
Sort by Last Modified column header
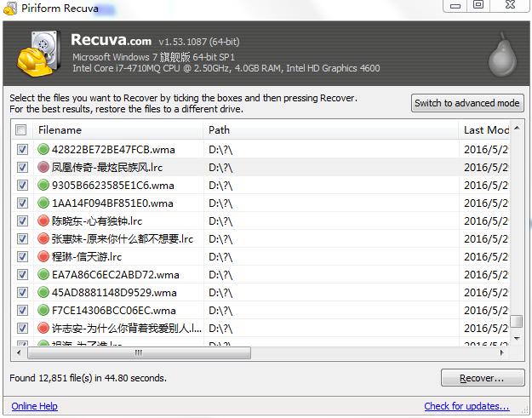pyautogui.click(x=484, y=130)
